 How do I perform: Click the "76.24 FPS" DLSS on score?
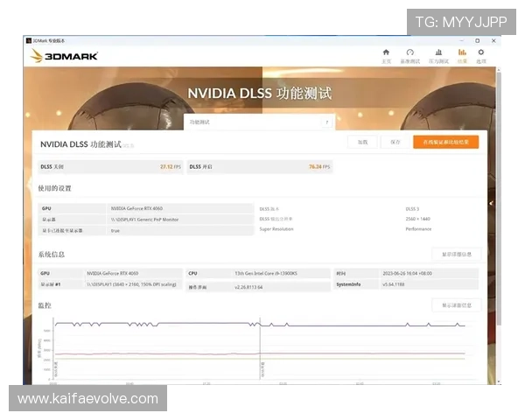[x=319, y=167]
